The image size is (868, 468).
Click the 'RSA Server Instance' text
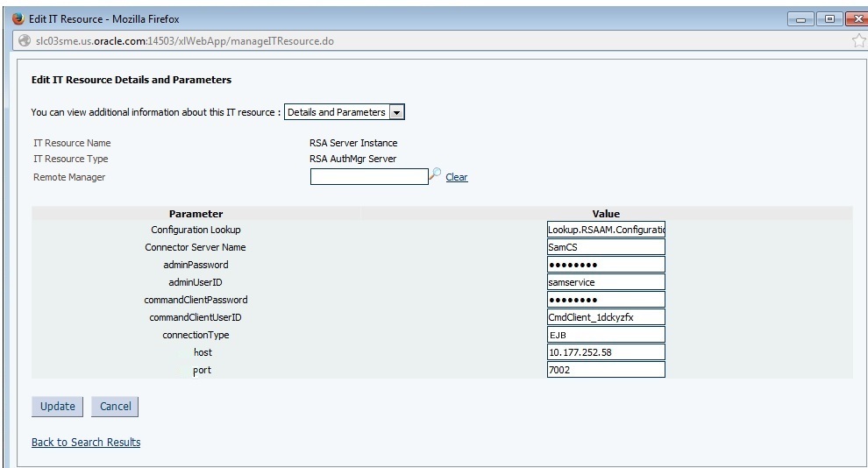tap(353, 143)
